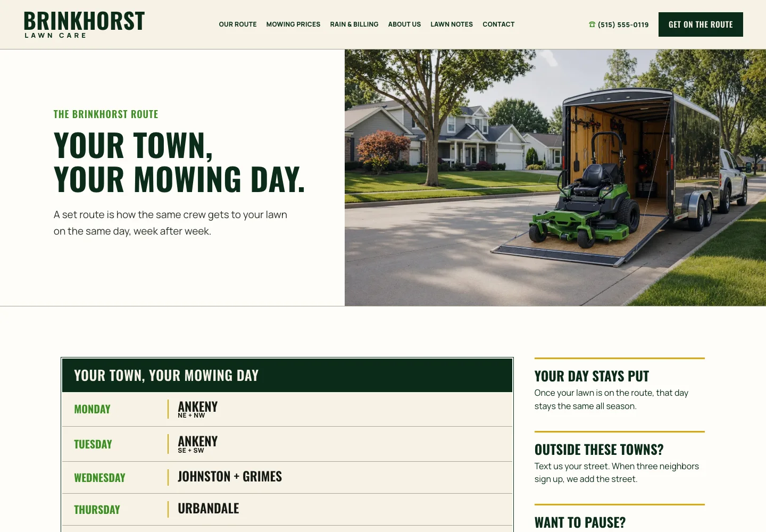Select the Tuesday row label
The width and height of the screenshot is (766, 532).
pyautogui.click(x=93, y=444)
